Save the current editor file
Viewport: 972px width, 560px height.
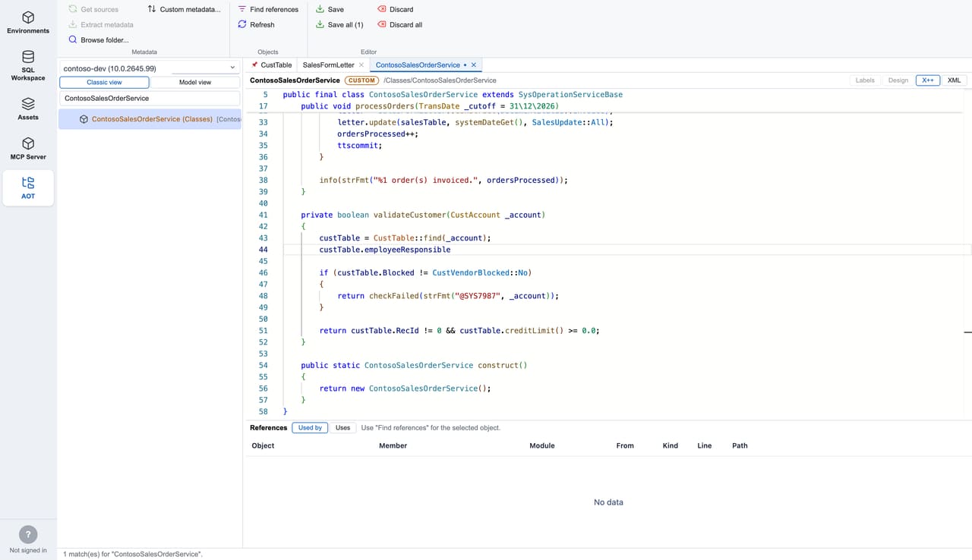click(x=330, y=9)
